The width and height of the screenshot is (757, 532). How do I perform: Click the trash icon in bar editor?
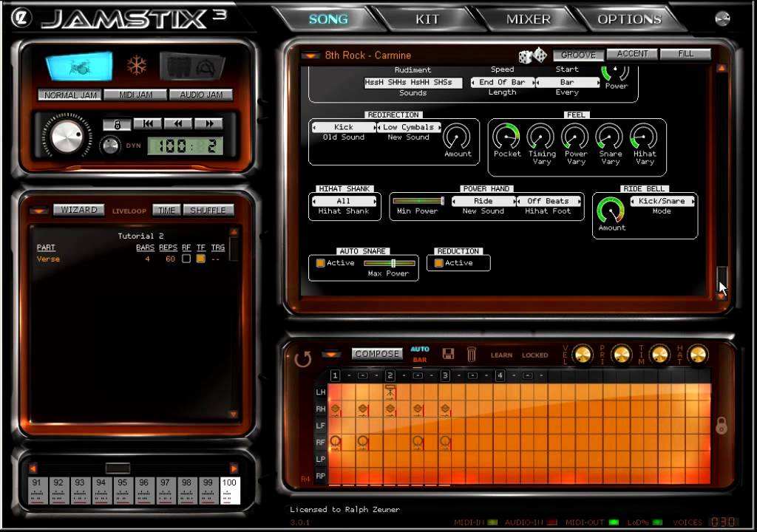point(472,355)
